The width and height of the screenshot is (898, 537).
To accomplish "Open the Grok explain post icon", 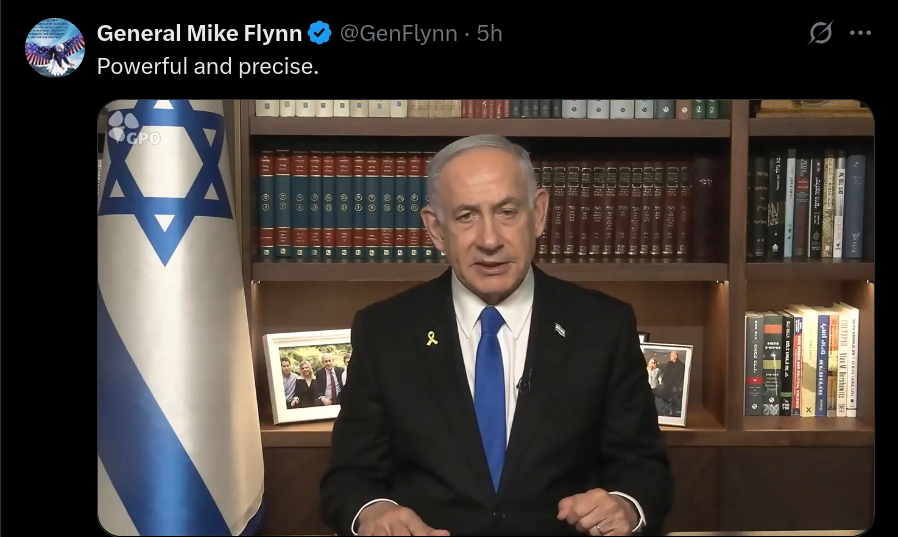I will (x=820, y=33).
